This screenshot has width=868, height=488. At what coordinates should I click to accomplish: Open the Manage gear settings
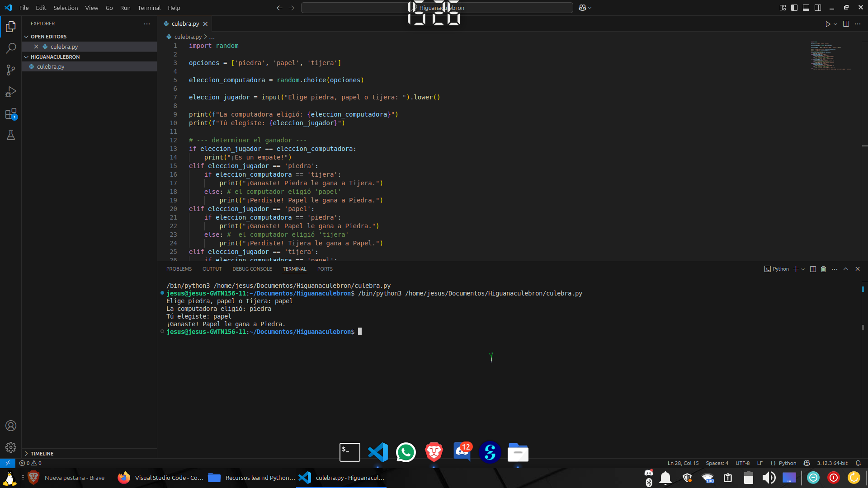pyautogui.click(x=11, y=447)
